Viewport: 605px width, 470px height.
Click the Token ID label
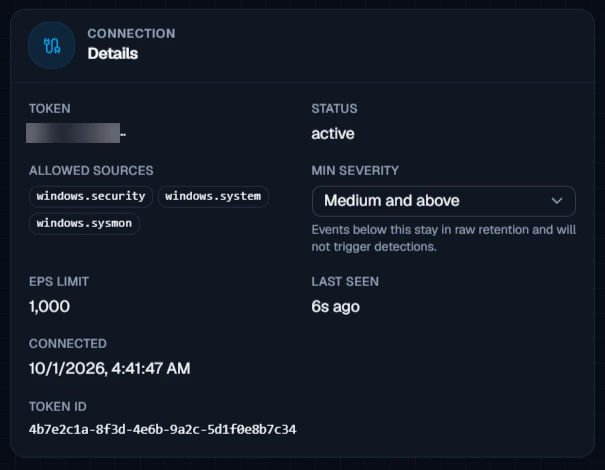(x=58, y=407)
